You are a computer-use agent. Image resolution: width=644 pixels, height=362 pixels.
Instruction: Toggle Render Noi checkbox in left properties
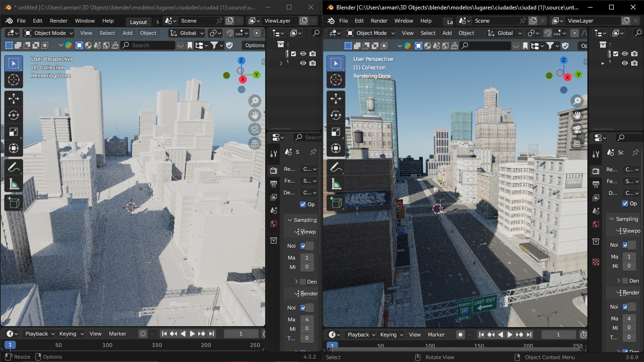[x=303, y=308]
